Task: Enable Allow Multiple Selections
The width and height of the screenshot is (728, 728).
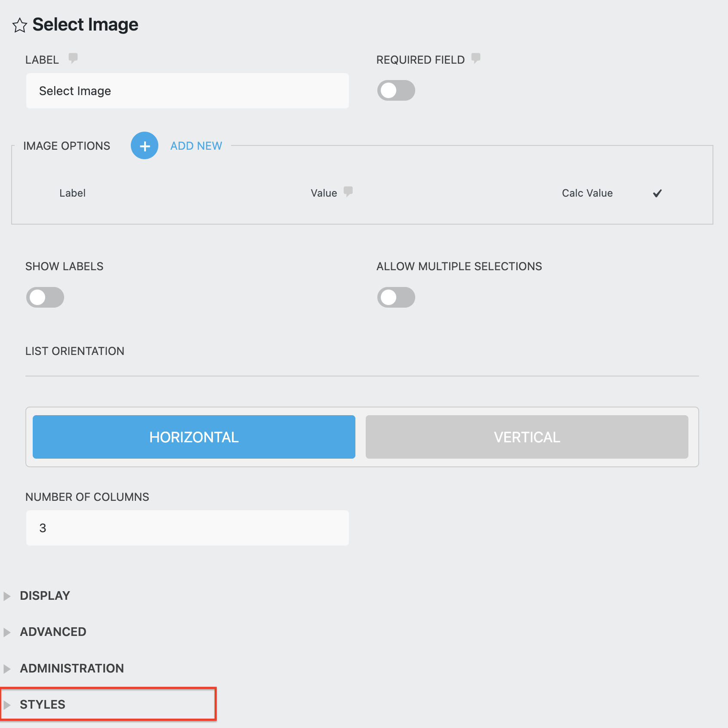Action: (396, 297)
